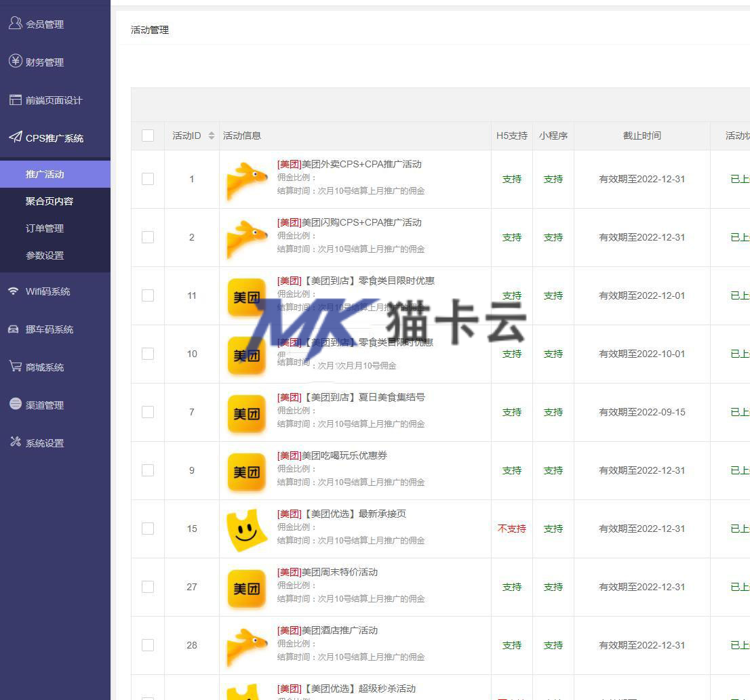Check the box for activity ID 1
This screenshot has height=700, width=750.
(x=148, y=179)
